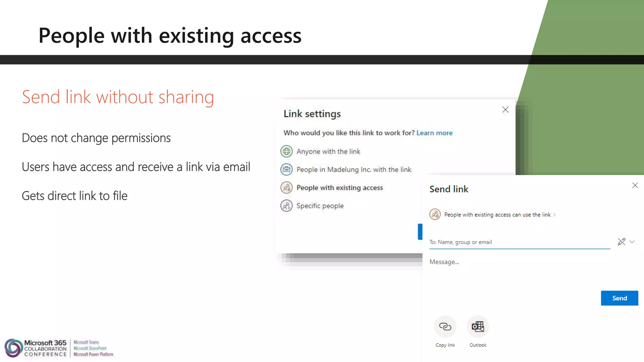
Task: Click the slide title 'People with existing access'
Action: click(x=170, y=36)
